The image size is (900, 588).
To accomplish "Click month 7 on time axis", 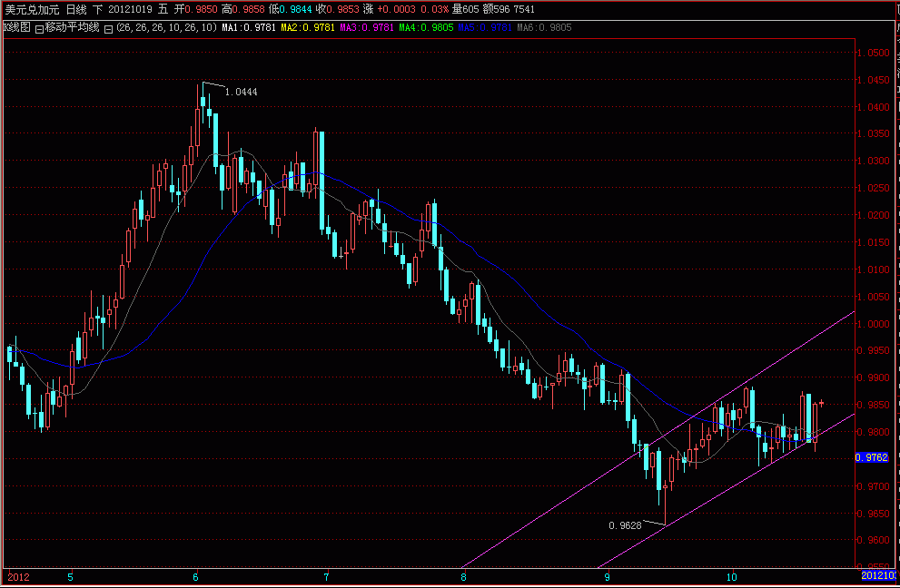I will 327,577.
